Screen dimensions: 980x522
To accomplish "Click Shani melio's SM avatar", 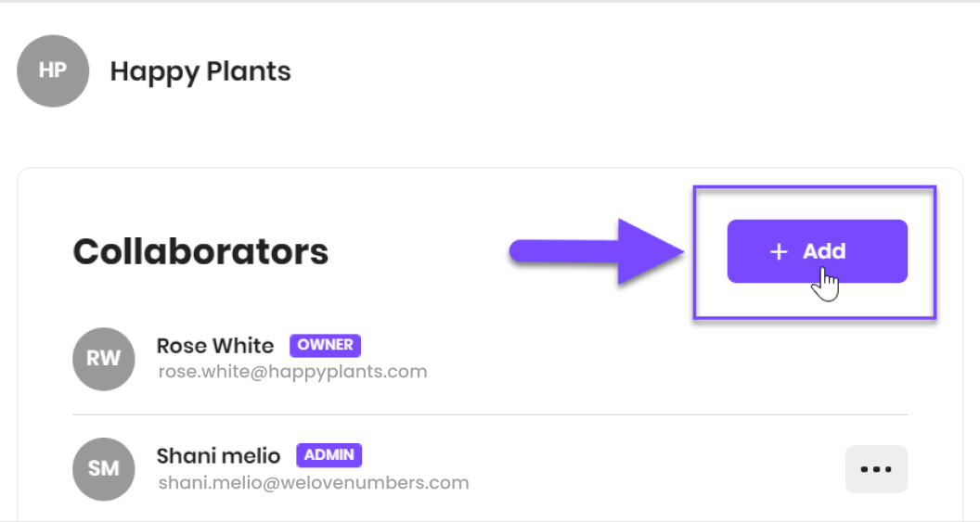I will click(x=103, y=468).
